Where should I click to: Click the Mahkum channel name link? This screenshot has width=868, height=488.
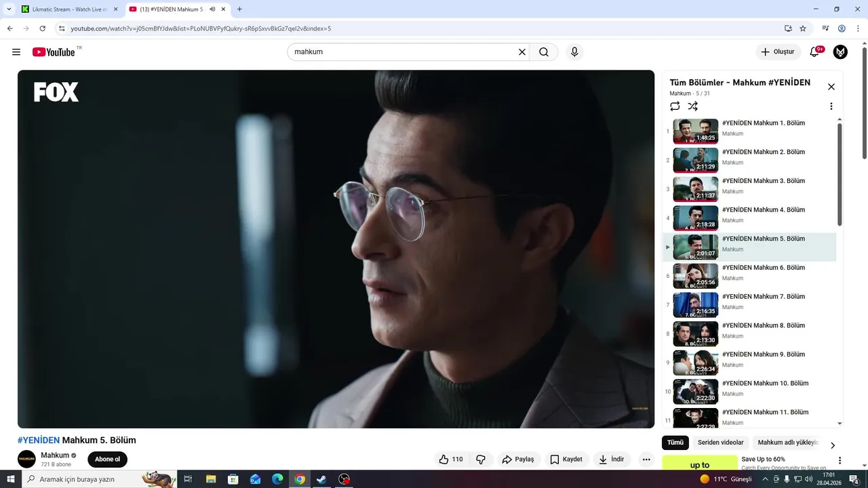(54, 455)
